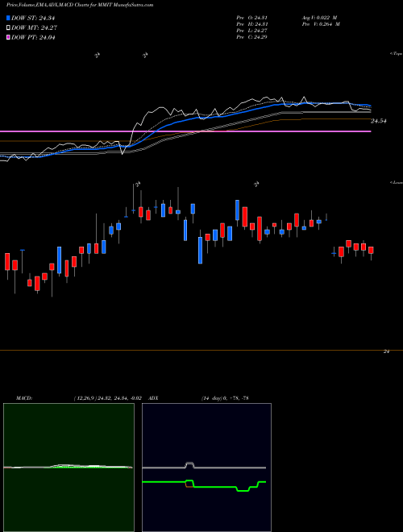403x532 pixels.
Task: Click the ADX values '(14 day) 0, +78, -78'
Action: click(x=225, y=398)
